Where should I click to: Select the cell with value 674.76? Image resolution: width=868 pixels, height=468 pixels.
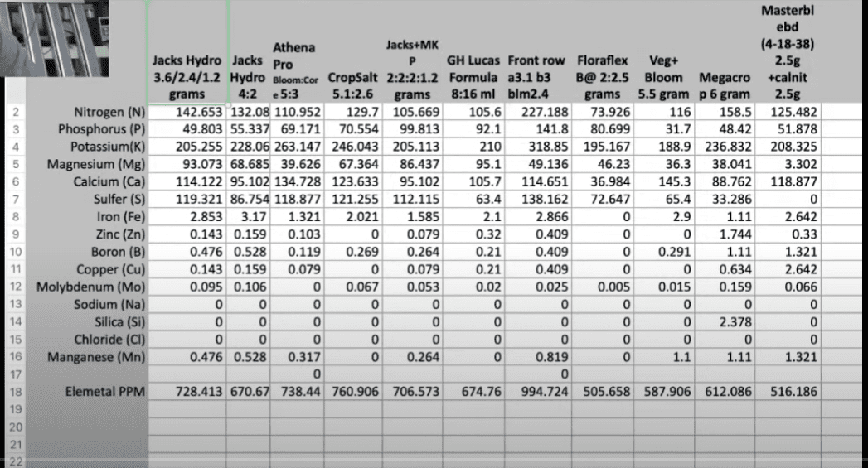[473, 392]
